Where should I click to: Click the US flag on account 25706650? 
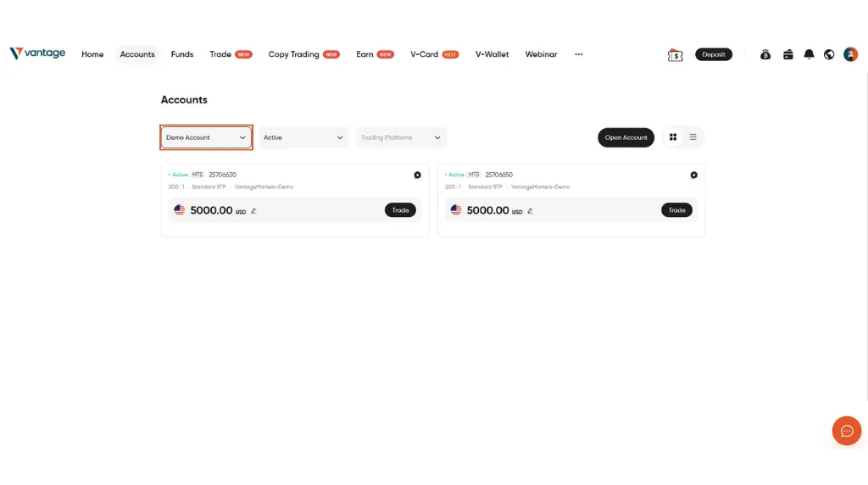tap(455, 209)
